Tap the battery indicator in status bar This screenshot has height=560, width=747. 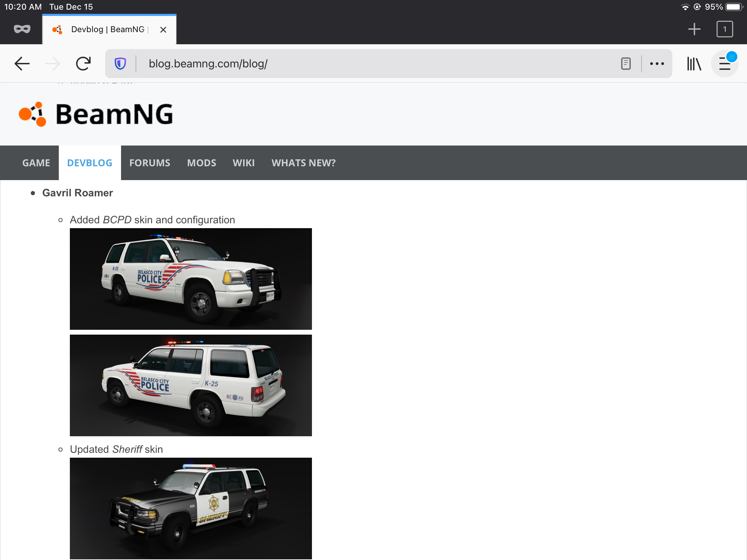pyautogui.click(x=734, y=7)
